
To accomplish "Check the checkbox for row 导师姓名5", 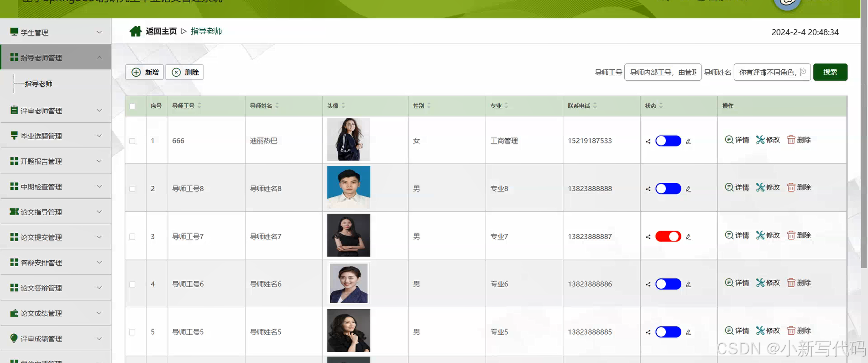I will [132, 332].
